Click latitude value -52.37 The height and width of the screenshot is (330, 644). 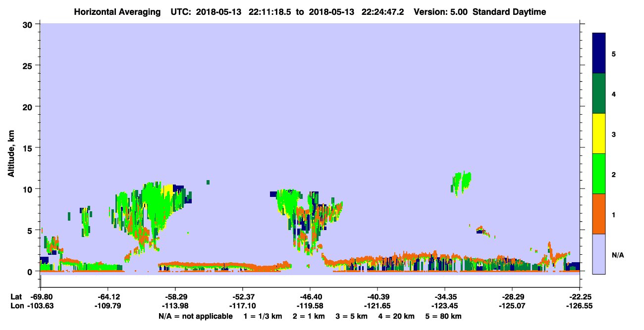click(242, 297)
